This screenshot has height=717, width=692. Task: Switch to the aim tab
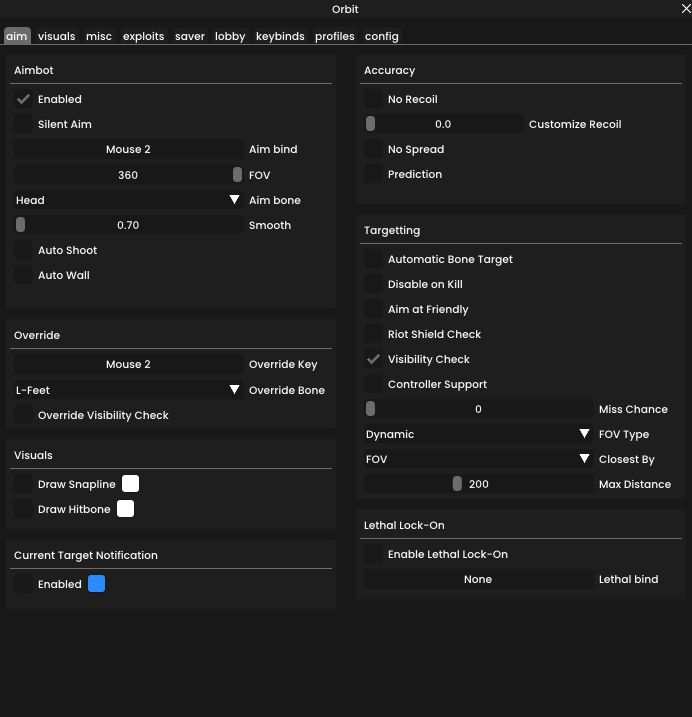pos(17,36)
